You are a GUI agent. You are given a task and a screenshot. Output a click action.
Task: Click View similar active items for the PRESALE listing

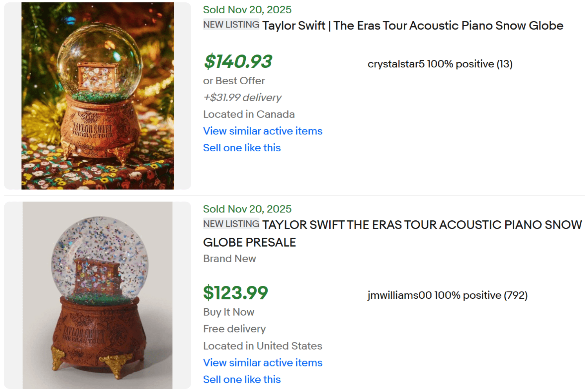[262, 363]
